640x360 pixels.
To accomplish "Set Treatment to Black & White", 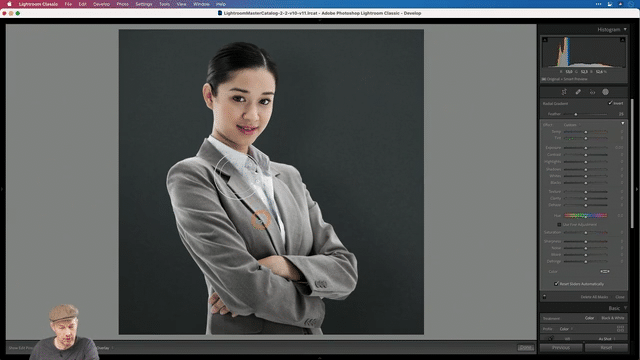I will (x=613, y=318).
